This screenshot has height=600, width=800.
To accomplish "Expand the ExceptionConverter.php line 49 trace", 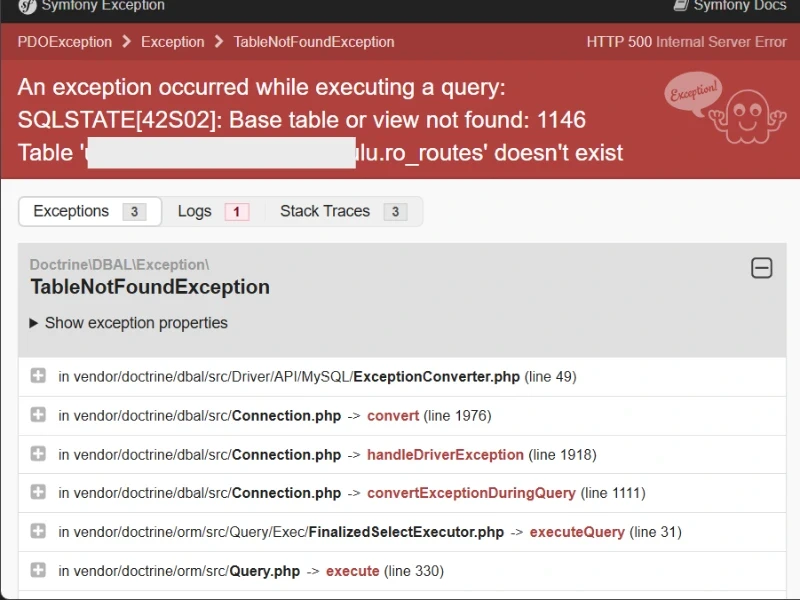I will click(x=38, y=376).
